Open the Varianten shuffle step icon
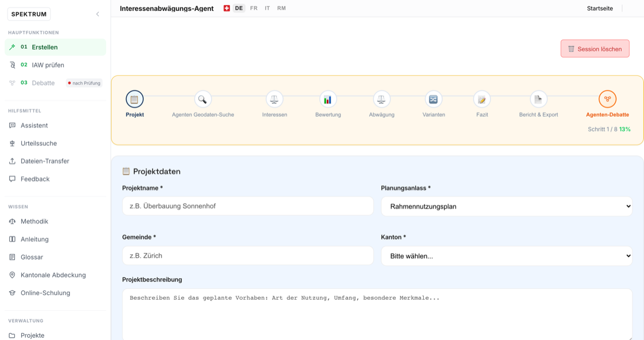The height and width of the screenshot is (340, 644). tap(434, 99)
